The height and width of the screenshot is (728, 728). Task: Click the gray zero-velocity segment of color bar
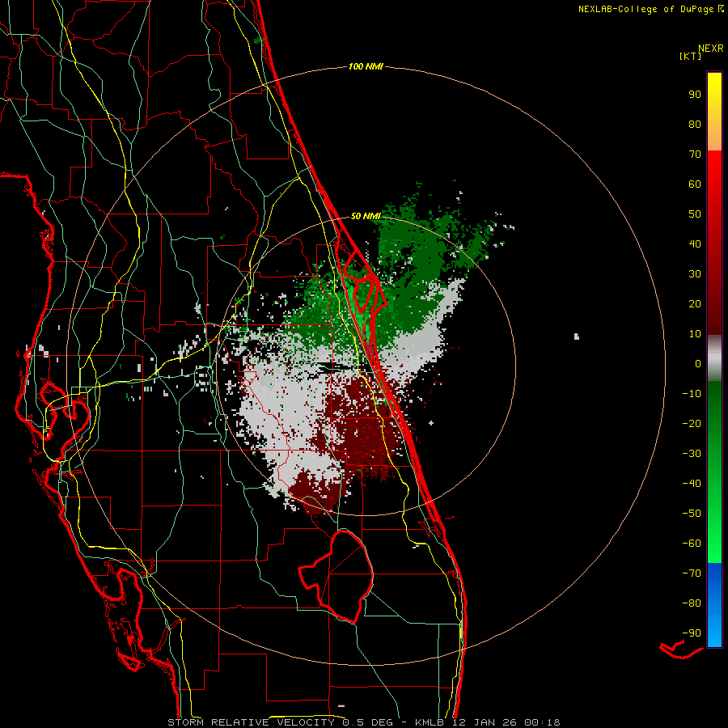[x=714, y=358]
